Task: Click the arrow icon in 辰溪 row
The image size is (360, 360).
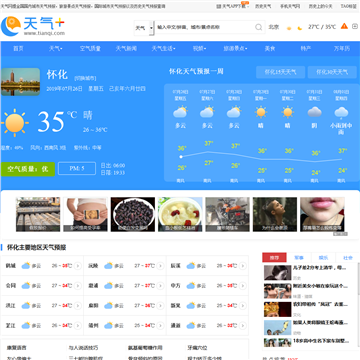Action: point(243,266)
